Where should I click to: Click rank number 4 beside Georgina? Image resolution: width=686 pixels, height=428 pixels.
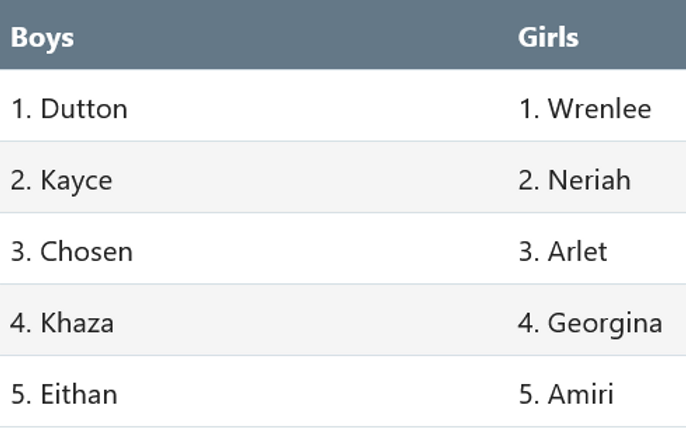(528, 323)
